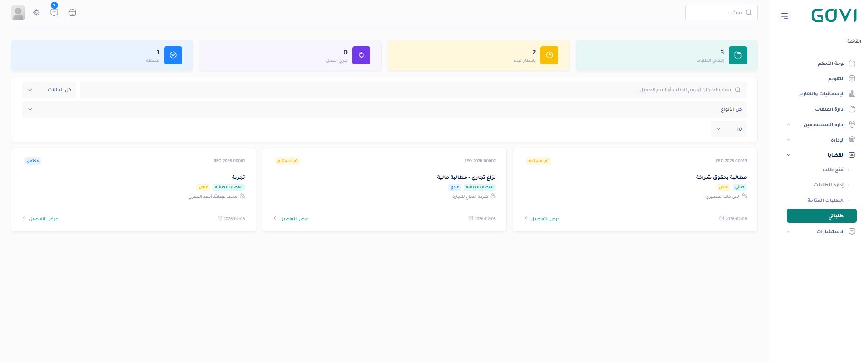Viewport: 868px width, 363px height.
Task: Open the notifications message icon
Action: point(54,13)
